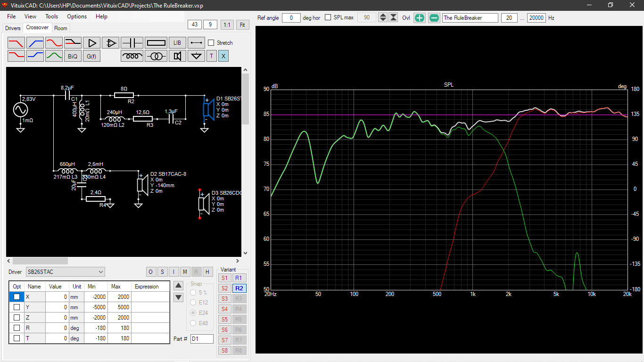Add a blue high-pass filter block

35,43
